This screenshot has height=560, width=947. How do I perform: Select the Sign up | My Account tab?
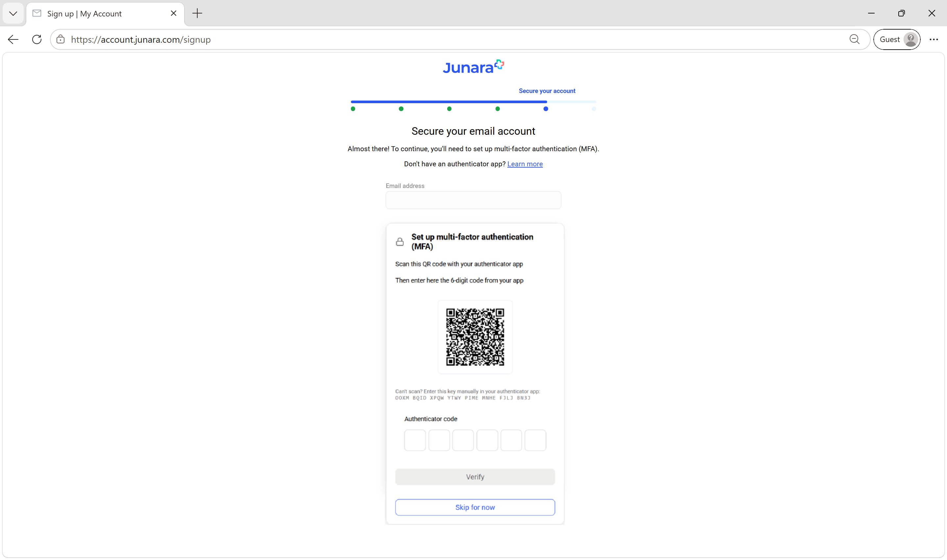click(105, 13)
